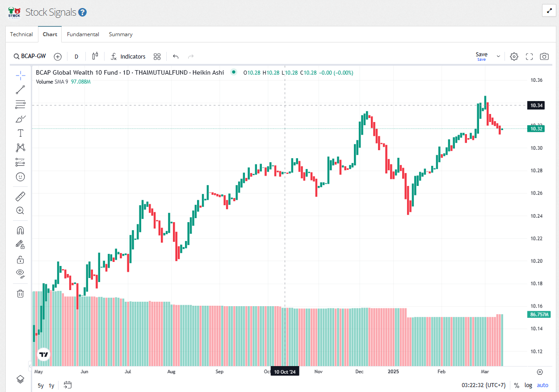Open the chart patterns tool

pyautogui.click(x=20, y=148)
